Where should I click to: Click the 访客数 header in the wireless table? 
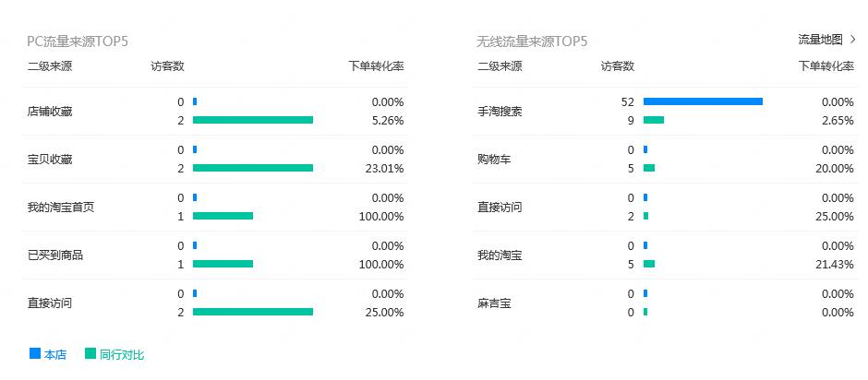coord(618,66)
